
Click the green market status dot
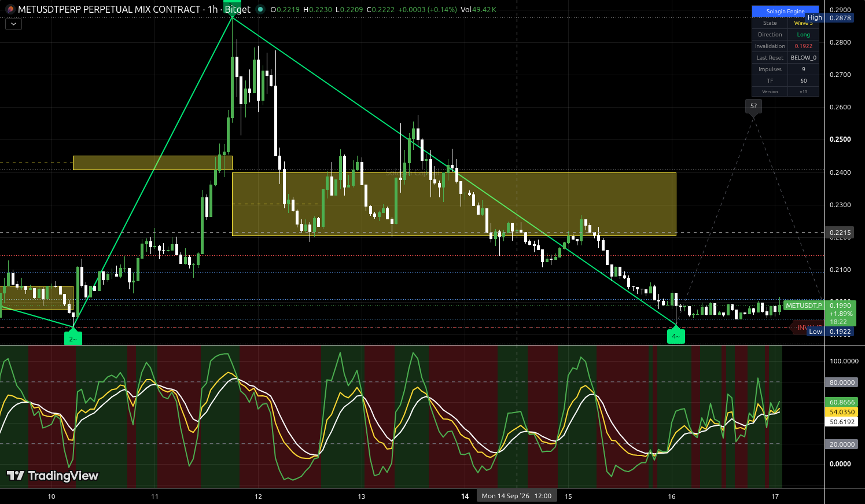pos(260,9)
